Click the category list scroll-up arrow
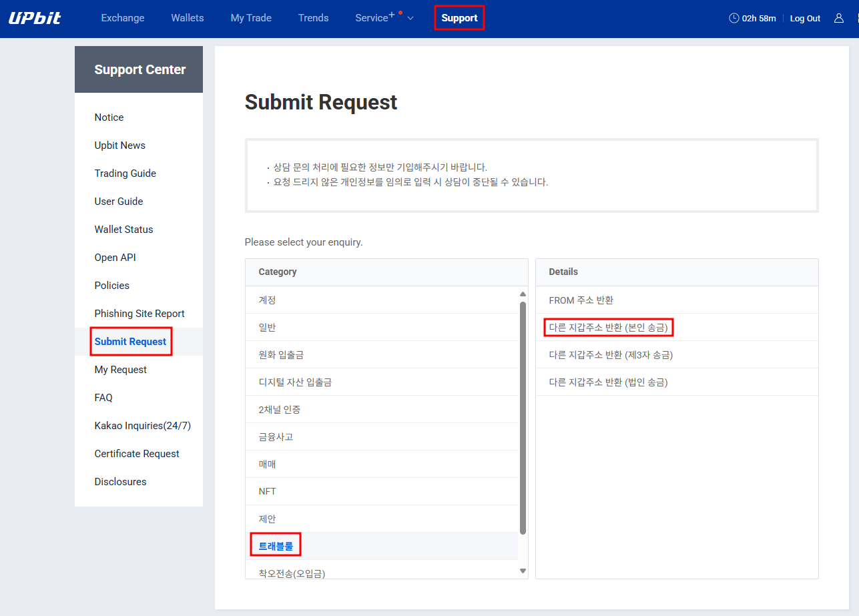This screenshot has height=616, width=859. click(523, 294)
